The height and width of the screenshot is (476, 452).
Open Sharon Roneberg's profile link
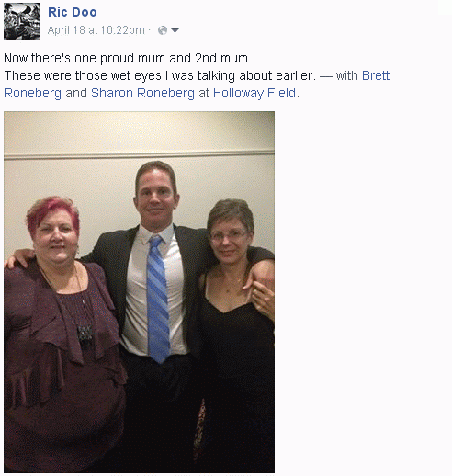(x=142, y=93)
